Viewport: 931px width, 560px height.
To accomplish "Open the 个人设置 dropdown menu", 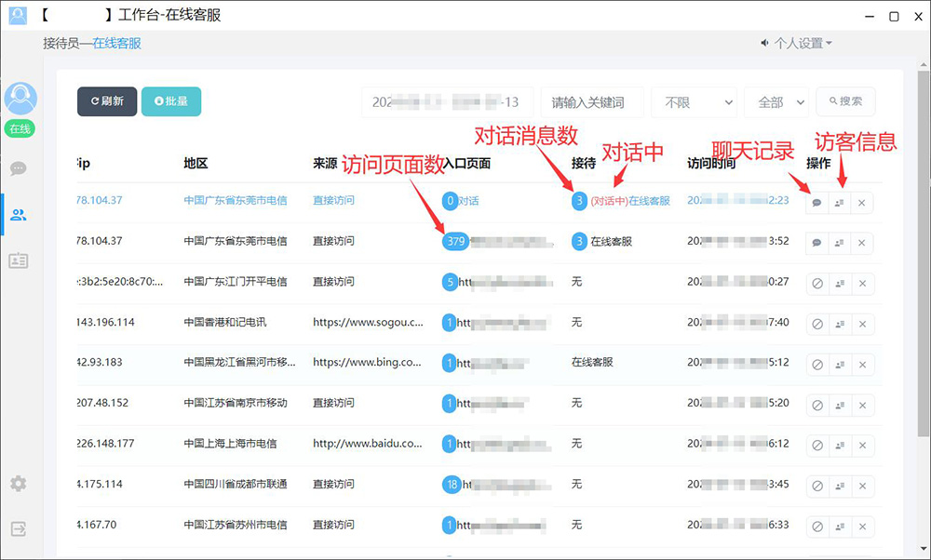I will point(797,43).
